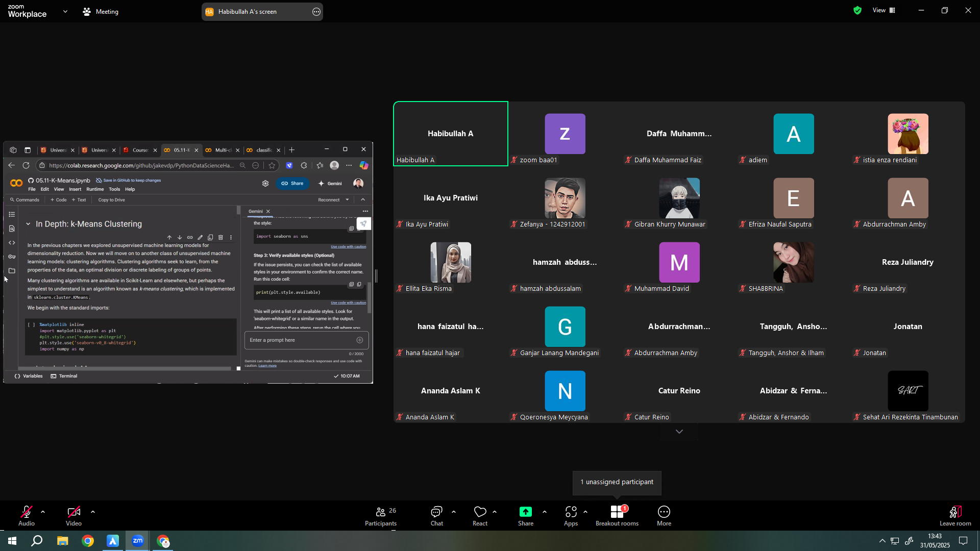
Task: Show more participants with the down chevron
Action: pos(679,432)
